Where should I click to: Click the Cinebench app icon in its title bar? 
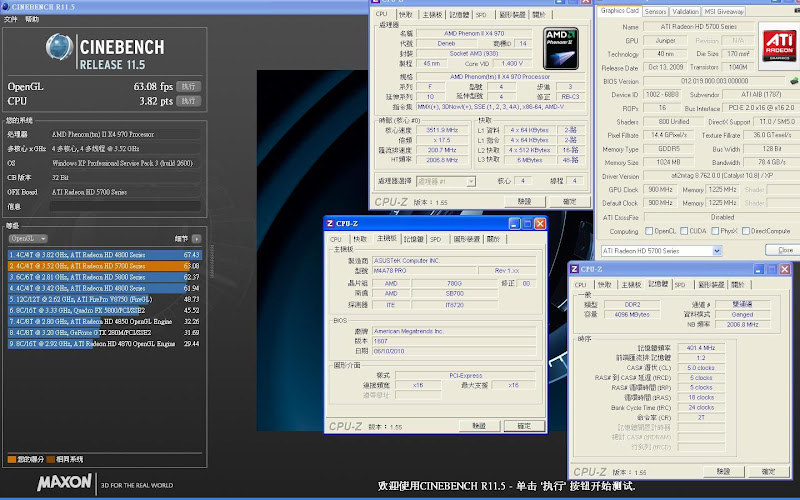coord(6,7)
